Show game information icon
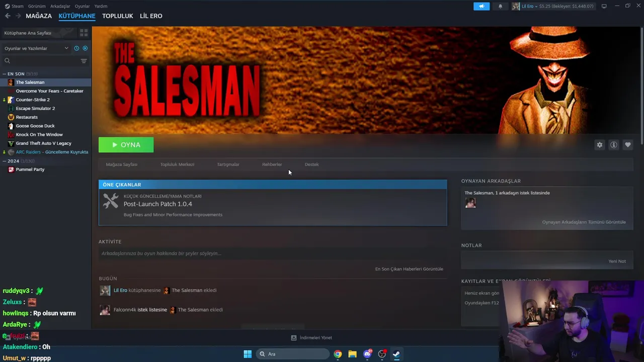The width and height of the screenshot is (644, 362). click(x=613, y=145)
